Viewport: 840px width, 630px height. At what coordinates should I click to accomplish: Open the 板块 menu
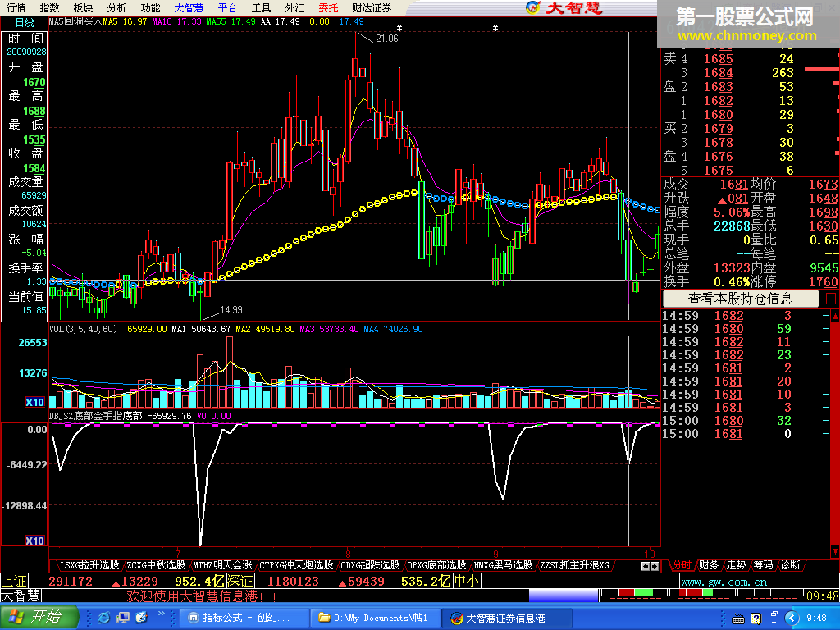[x=83, y=8]
